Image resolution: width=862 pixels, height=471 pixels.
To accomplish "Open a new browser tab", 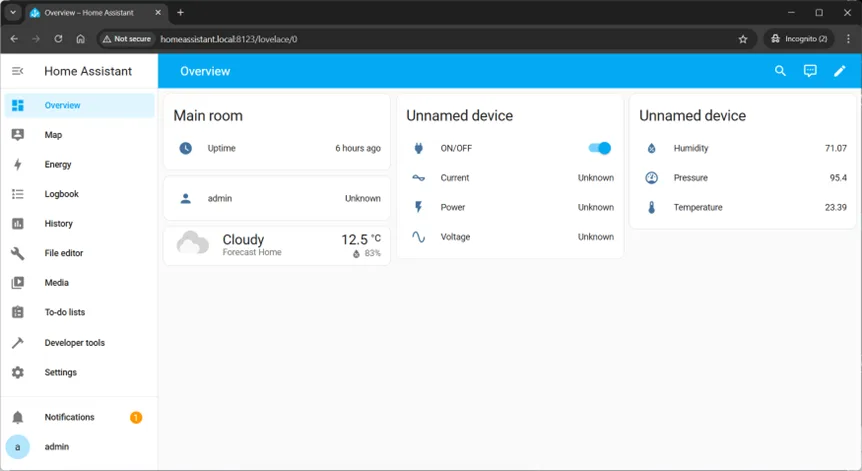I will click(180, 12).
